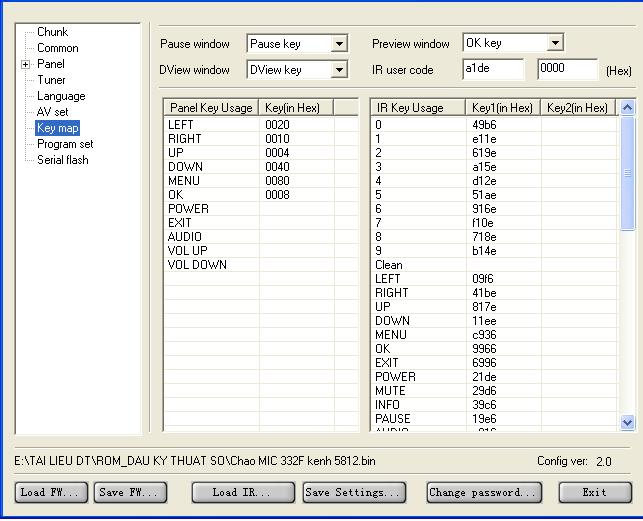Select the VOL DOWN panel key row
The image size is (643, 521).
coord(261,265)
